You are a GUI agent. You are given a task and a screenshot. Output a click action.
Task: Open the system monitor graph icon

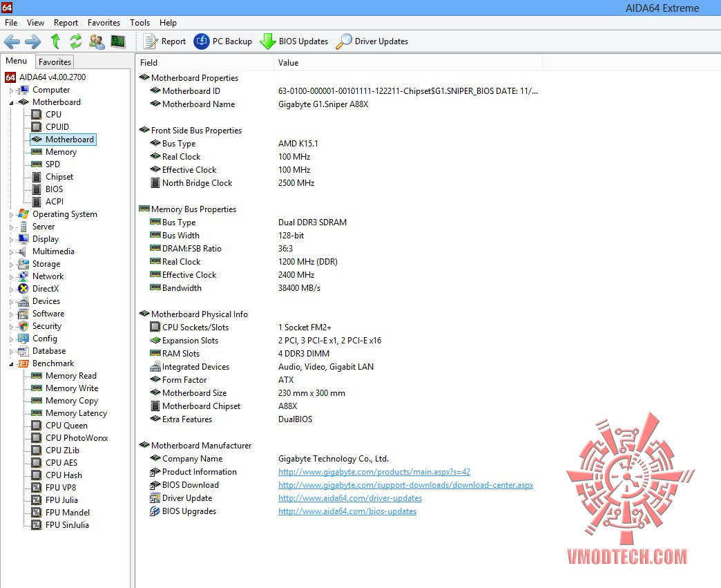point(118,41)
